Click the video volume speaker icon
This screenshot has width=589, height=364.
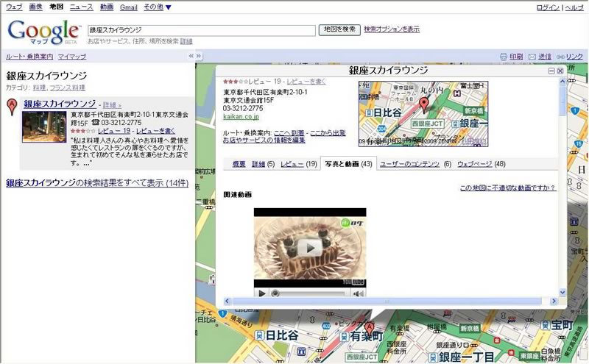click(x=358, y=293)
